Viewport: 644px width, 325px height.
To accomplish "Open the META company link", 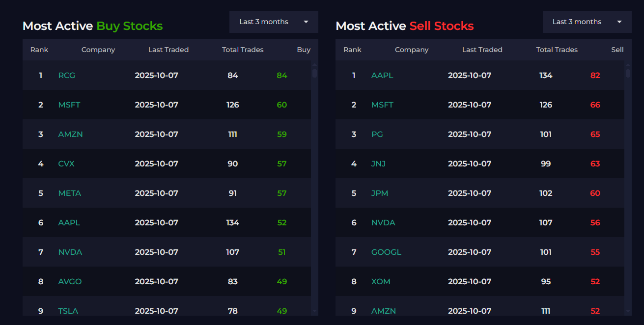I will [70, 193].
